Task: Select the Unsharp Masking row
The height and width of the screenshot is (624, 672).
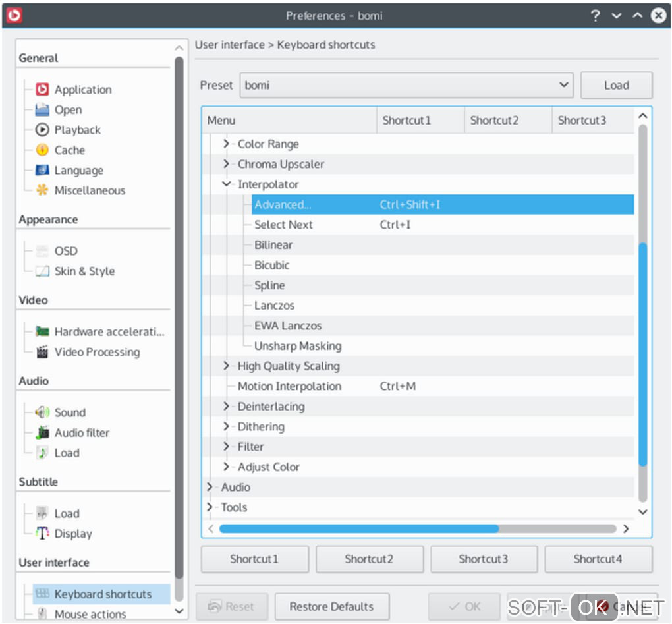Action: click(x=443, y=345)
